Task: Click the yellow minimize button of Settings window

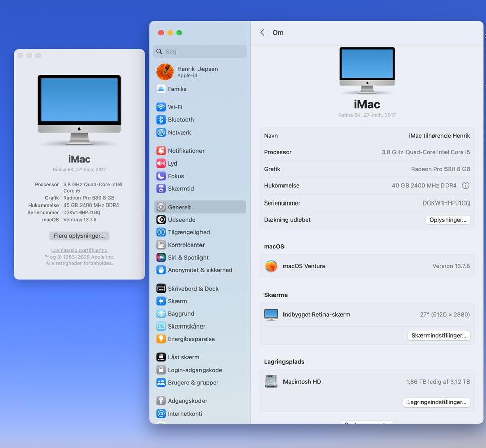Action: point(170,33)
